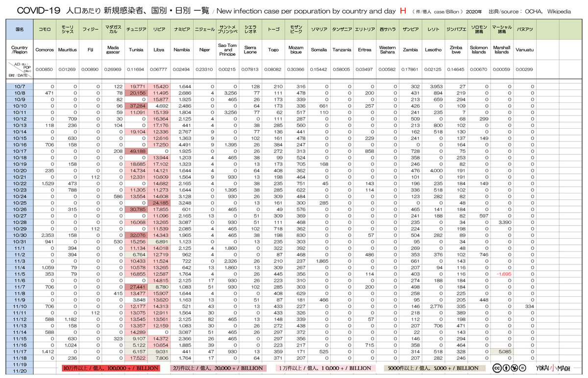Click Tanzania population value 0.58005

tap(342, 70)
